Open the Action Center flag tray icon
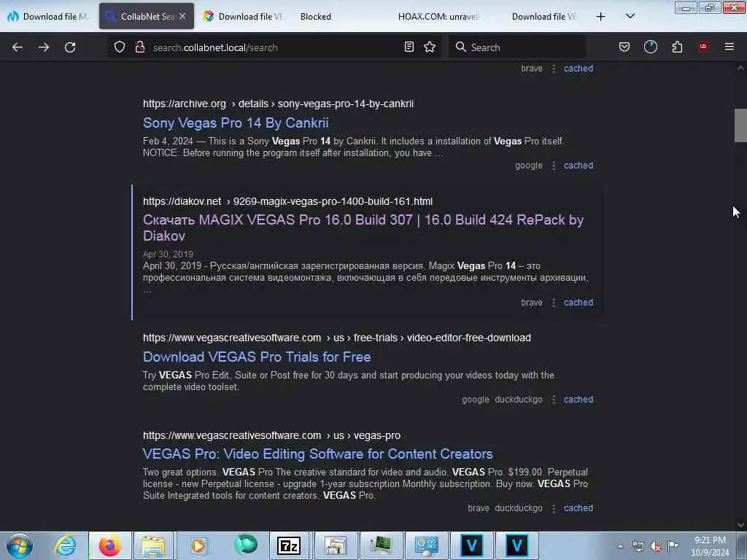This screenshot has height=560, width=747. [x=673, y=545]
